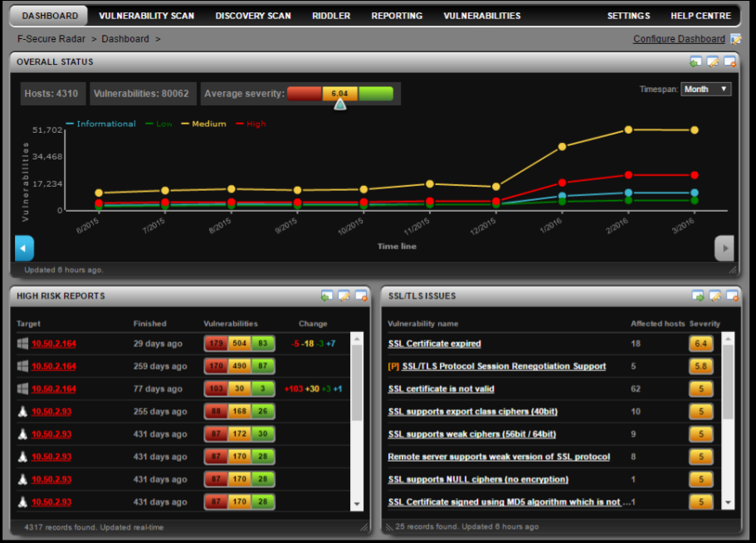This screenshot has width=756, height=543.
Task: Click the SSL/TLS Issues scrollbar up arrow
Action: coord(728,339)
